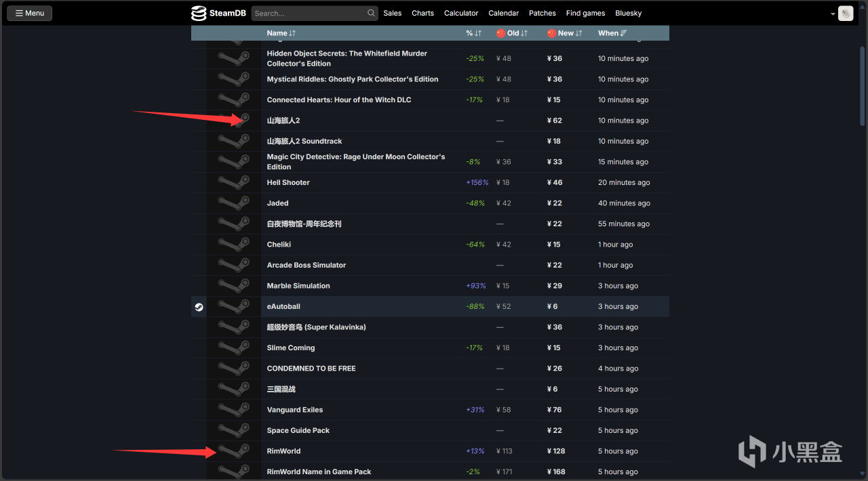The width and height of the screenshot is (868, 481).
Task: Sort table by percent change column
Action: click(x=473, y=33)
